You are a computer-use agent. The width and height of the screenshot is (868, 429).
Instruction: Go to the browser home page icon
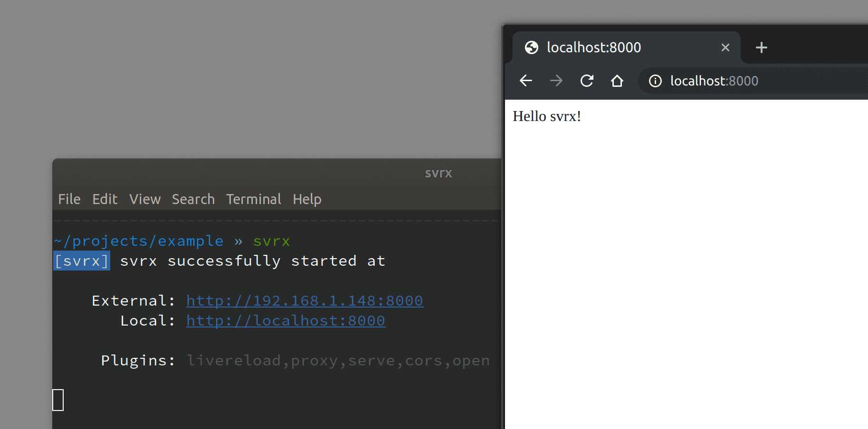pos(617,81)
